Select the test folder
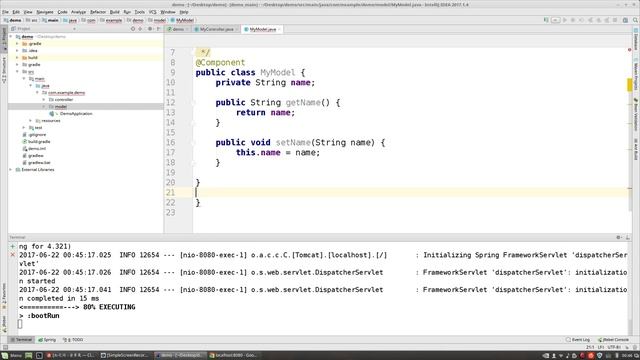This screenshot has height=360, width=640. (38, 127)
